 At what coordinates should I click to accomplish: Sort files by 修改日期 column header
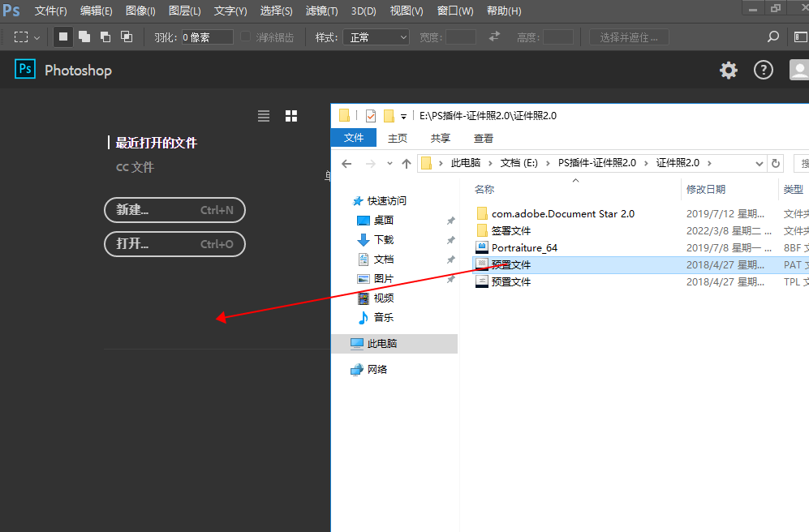706,189
